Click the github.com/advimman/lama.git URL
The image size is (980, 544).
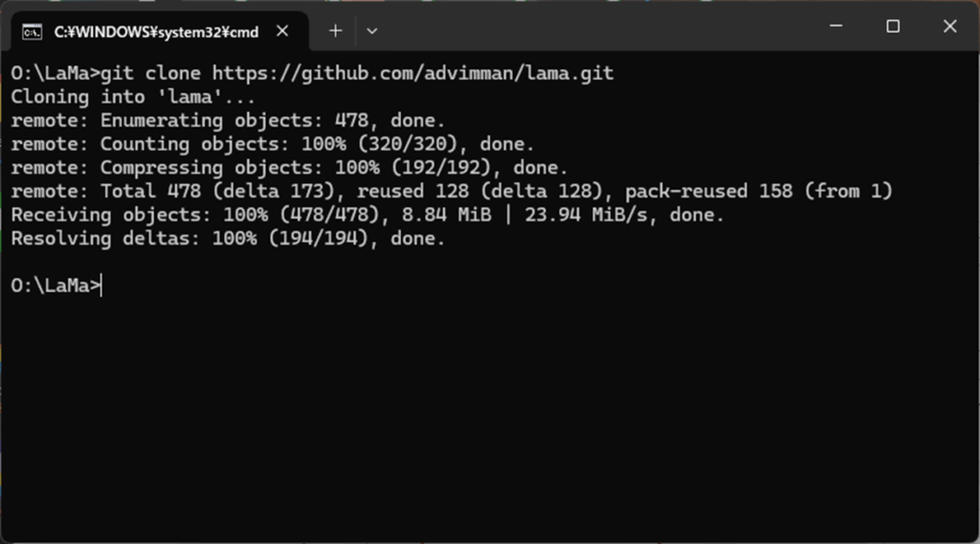(x=413, y=73)
